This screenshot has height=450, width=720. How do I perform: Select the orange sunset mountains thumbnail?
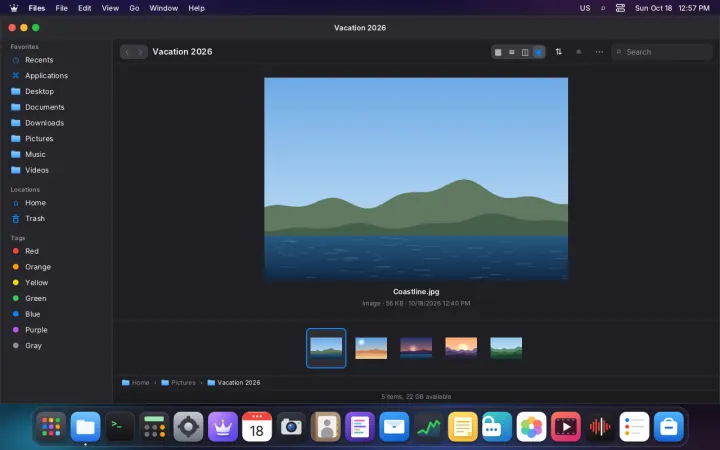461,348
